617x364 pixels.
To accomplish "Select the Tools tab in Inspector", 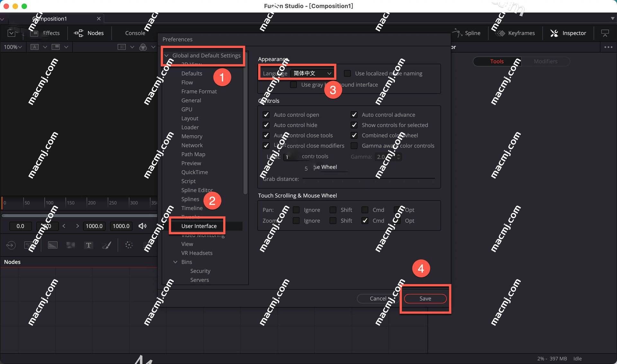I will tap(497, 61).
